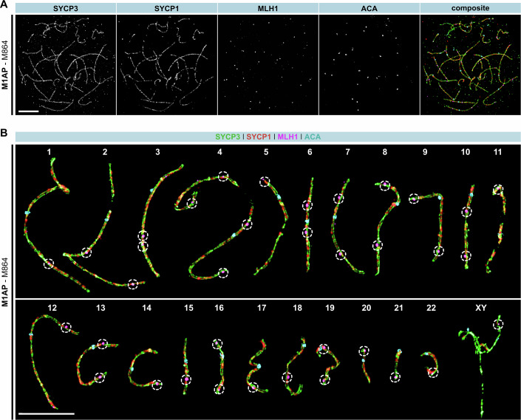Click the M1AP - M864 label beside panel A
The image size is (521, 420).
[x=5, y=64]
